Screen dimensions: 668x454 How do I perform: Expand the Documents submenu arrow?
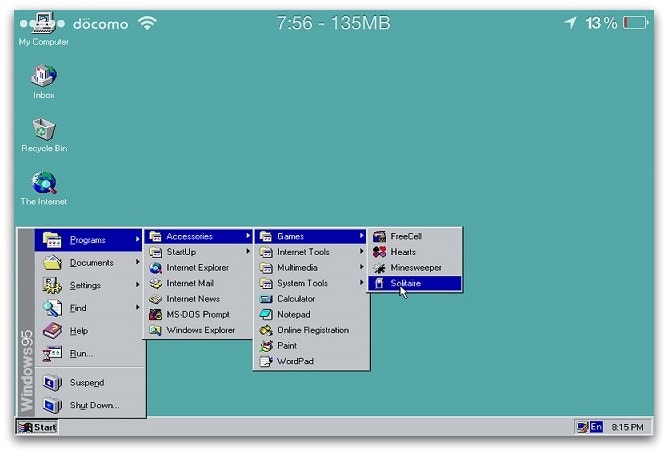pyautogui.click(x=137, y=262)
